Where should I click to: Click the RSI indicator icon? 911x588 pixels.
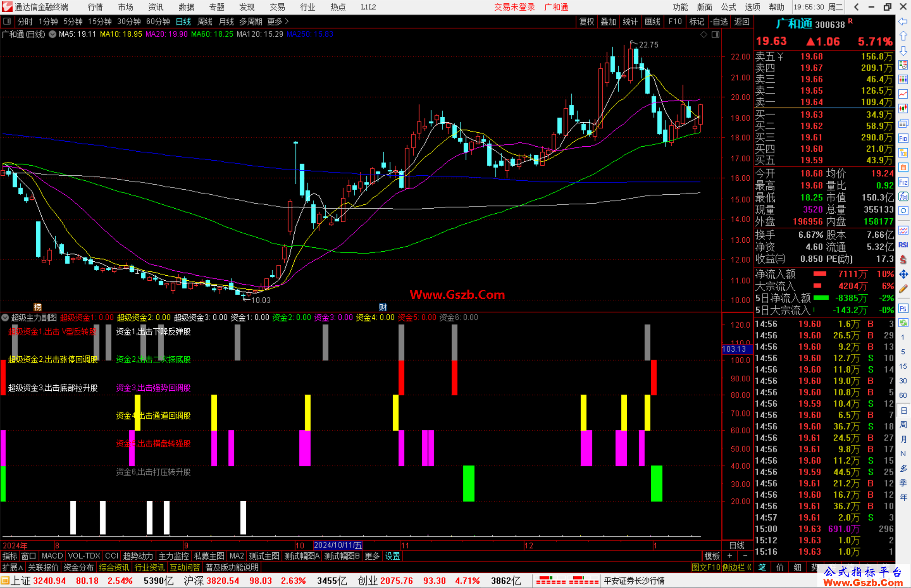(903, 245)
